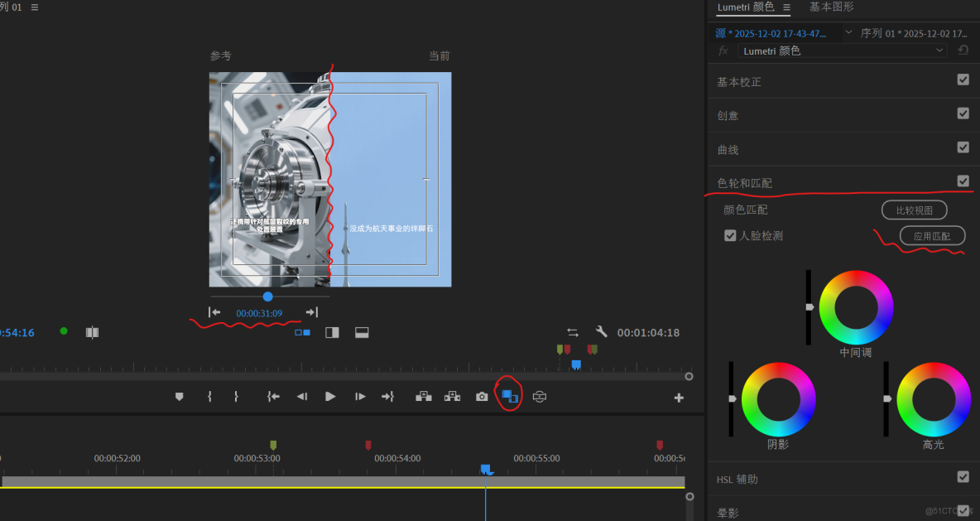This screenshot has height=521, width=980.
Task: Click the Export Frame camera icon
Action: coord(482,397)
